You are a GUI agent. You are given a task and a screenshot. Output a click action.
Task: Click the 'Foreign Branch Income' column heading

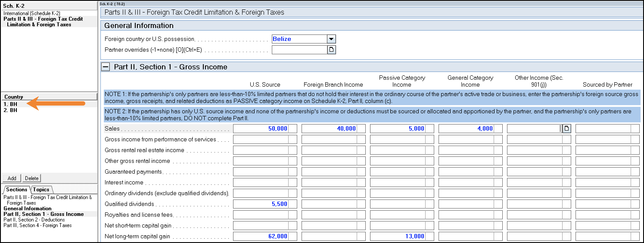[x=333, y=85]
